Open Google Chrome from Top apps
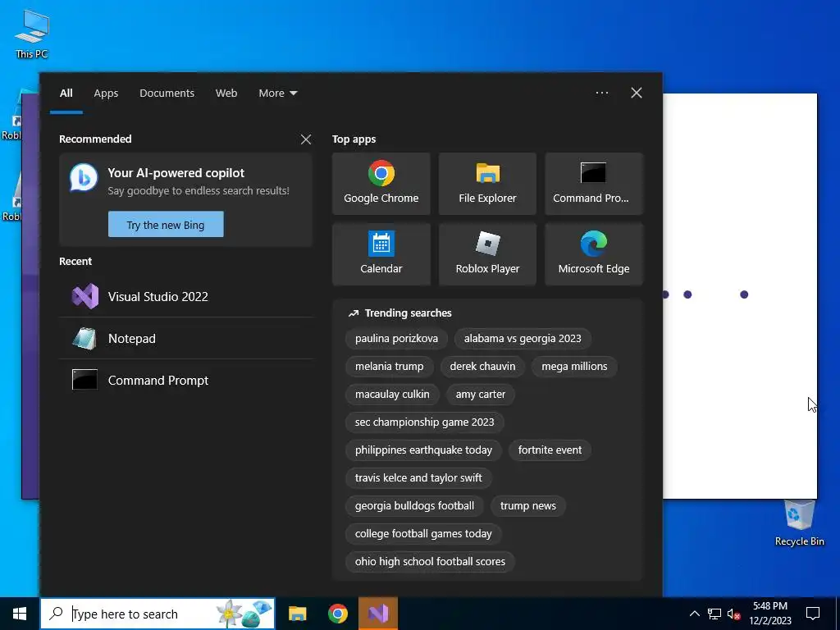Viewport: 840px width, 630px height. [381, 184]
